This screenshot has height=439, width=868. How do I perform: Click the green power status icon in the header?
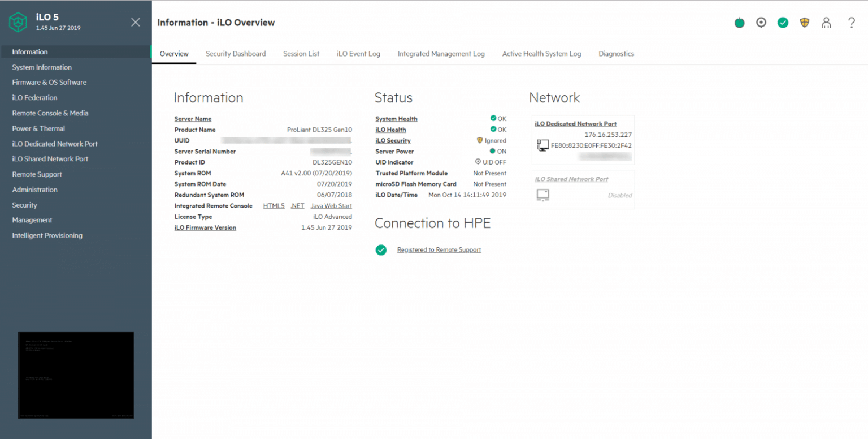point(739,23)
